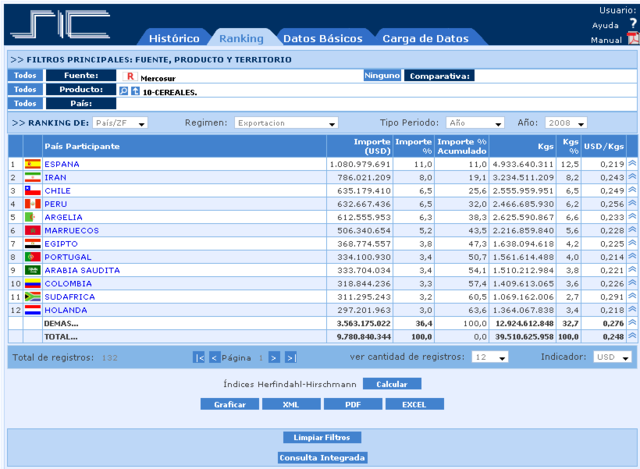Go to the next page of results

[x=274, y=358]
